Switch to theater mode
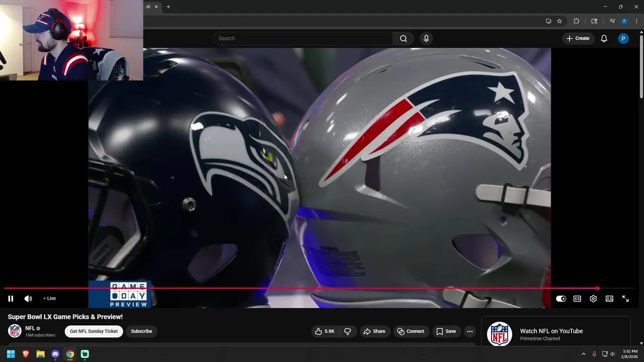Image resolution: width=644 pixels, height=362 pixels. 609,299
